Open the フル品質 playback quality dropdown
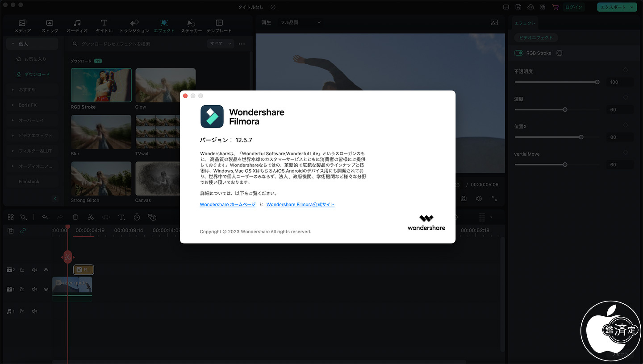643x364 pixels. [x=300, y=22]
